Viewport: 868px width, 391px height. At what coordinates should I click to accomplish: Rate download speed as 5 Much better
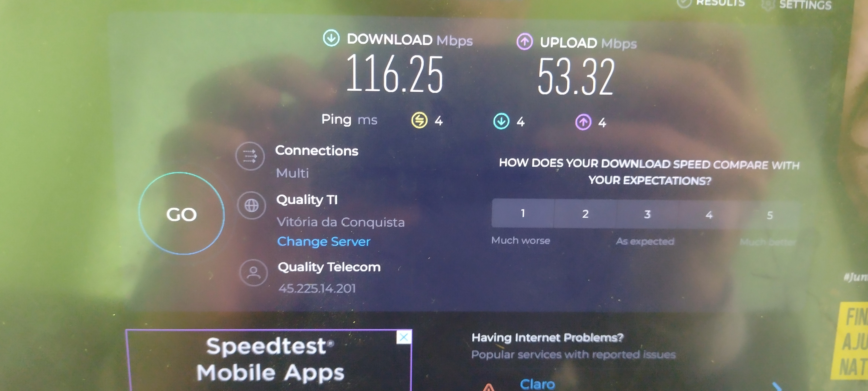[770, 215]
